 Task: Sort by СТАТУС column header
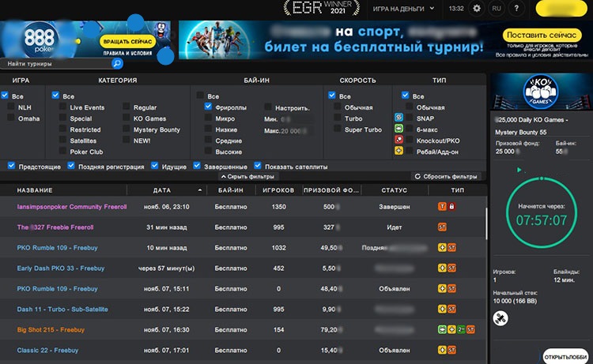pyautogui.click(x=394, y=190)
